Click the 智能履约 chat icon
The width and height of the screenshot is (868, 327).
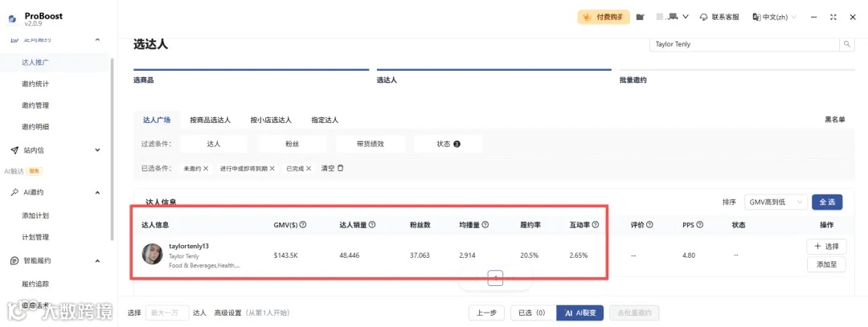[x=14, y=260]
